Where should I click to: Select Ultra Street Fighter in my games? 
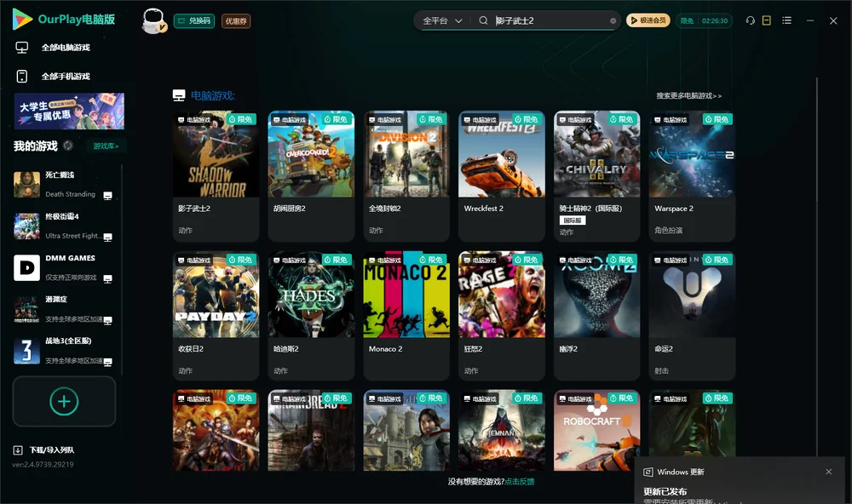(x=64, y=226)
